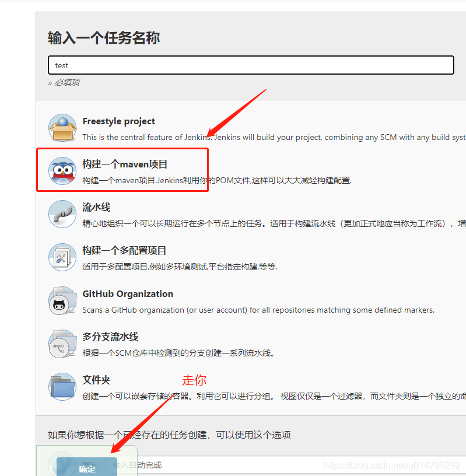Click the copy-from autocomplete input field
The width and height of the screenshot is (466, 476).
point(285,465)
